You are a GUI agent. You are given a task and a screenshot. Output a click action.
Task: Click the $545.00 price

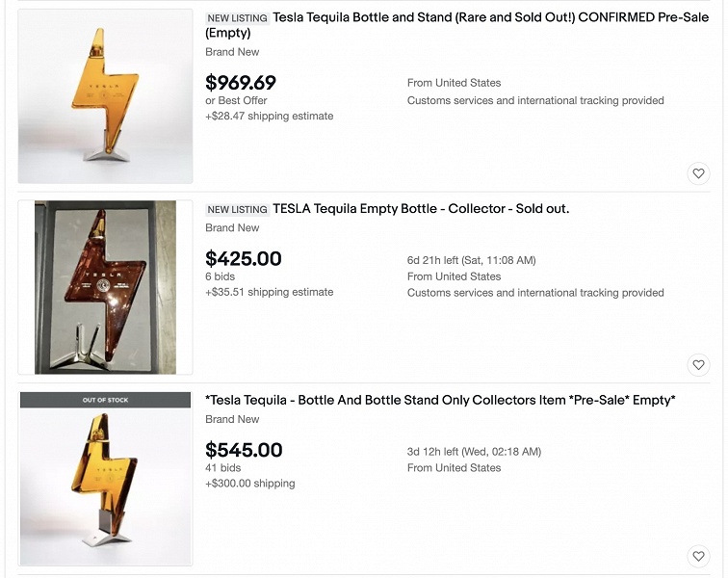tap(244, 450)
